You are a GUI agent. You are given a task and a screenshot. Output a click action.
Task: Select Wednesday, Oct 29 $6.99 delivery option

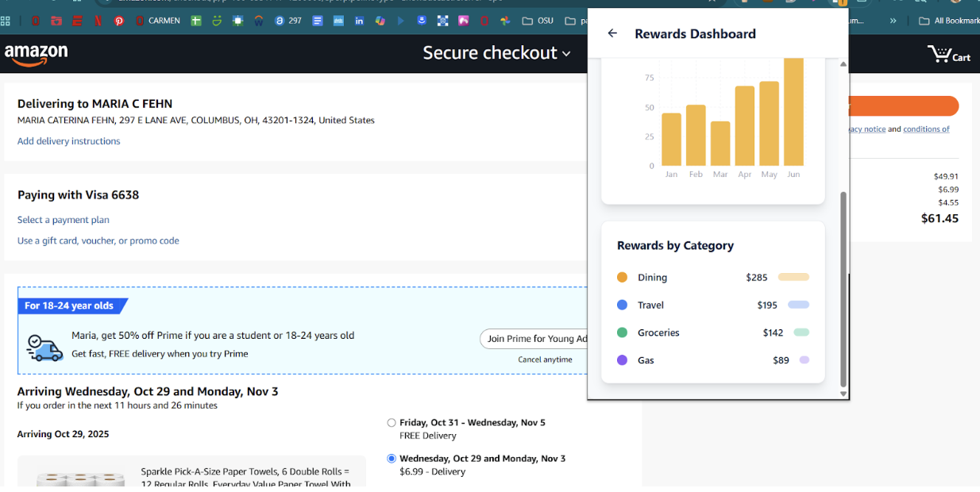[x=392, y=459]
